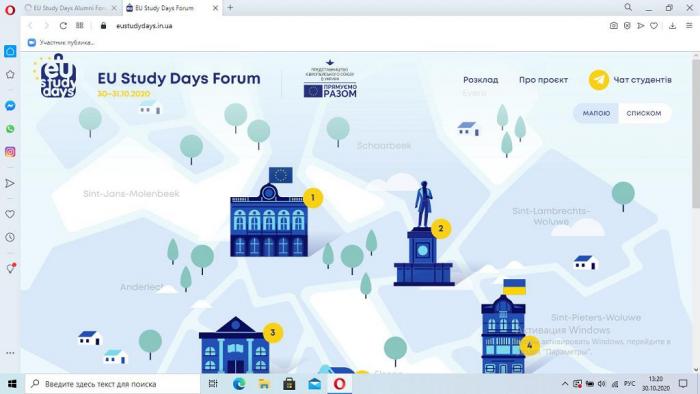The width and height of the screenshot is (700, 394).
Task: Open the three-dots sidebar setup
Action: pos(10,353)
